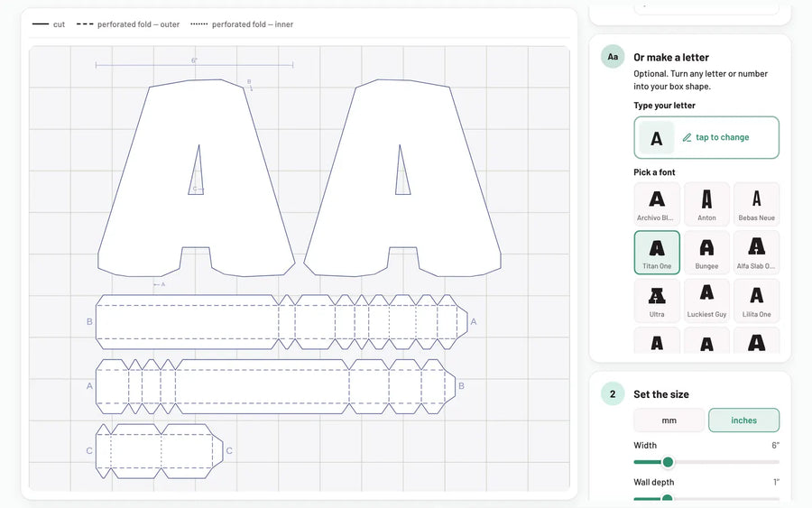
Task: Click the 'Type your letter' label
Action: pyautogui.click(x=664, y=106)
